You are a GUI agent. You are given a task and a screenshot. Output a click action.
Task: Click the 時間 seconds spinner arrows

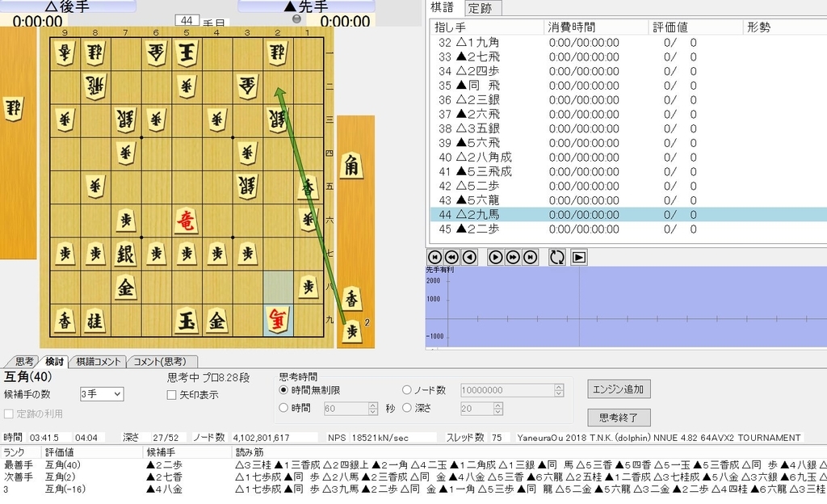(373, 409)
